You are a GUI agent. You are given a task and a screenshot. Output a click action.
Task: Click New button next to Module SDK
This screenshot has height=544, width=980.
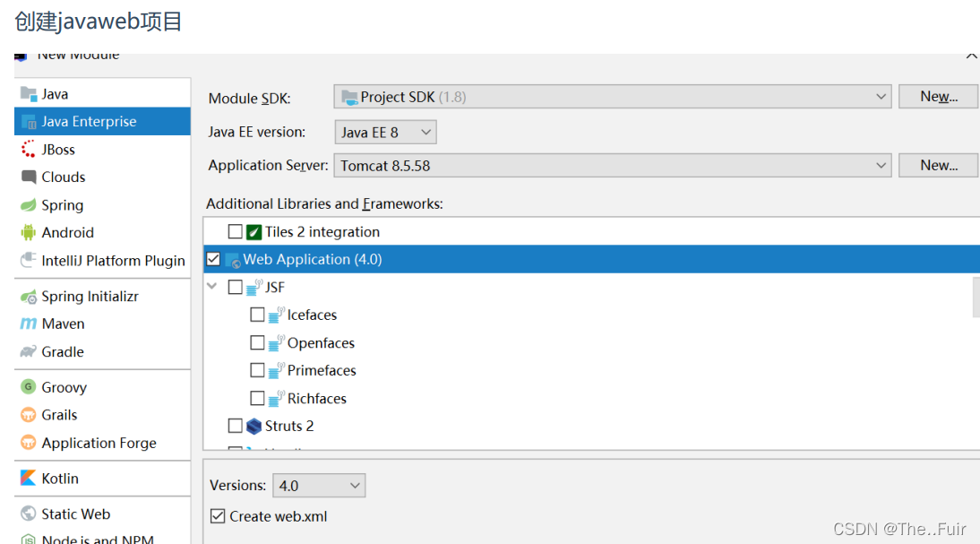pyautogui.click(x=939, y=97)
